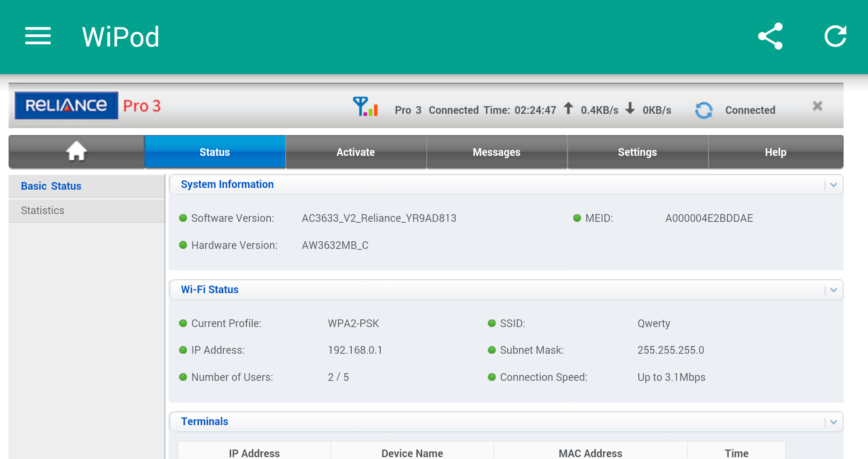Click the Hardware Version label
Viewport: 868px width, 459px height.
234,245
